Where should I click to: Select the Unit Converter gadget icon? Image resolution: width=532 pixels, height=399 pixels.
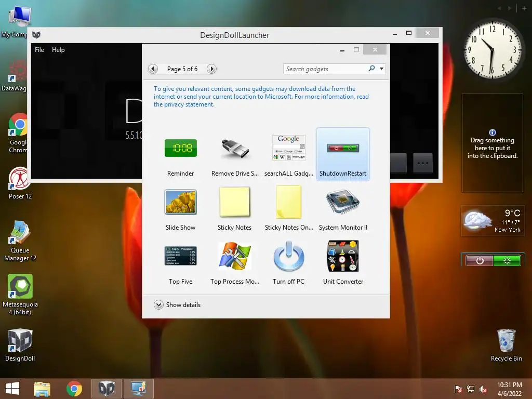[343, 256]
